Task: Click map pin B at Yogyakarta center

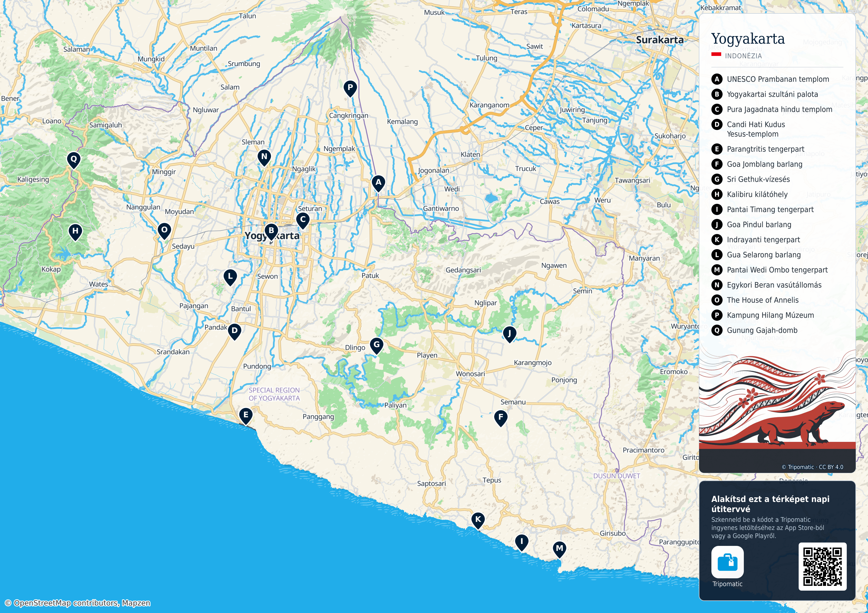Action: [x=271, y=232]
